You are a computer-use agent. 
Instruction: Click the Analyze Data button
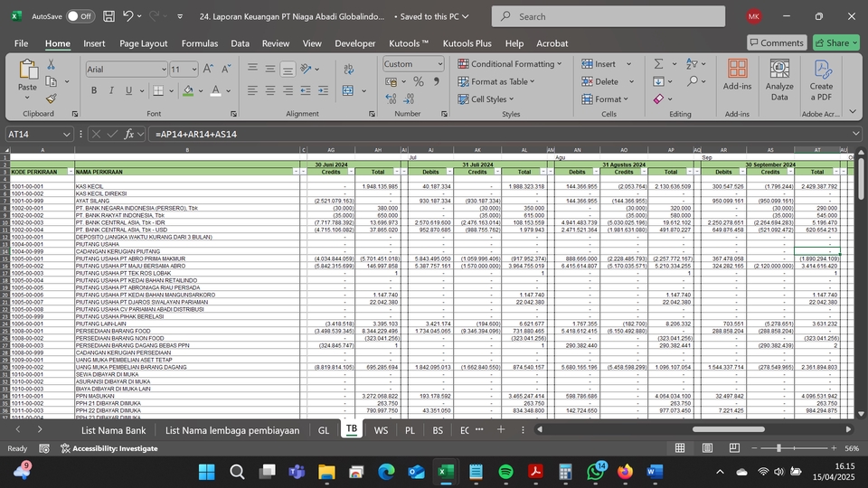click(x=779, y=80)
